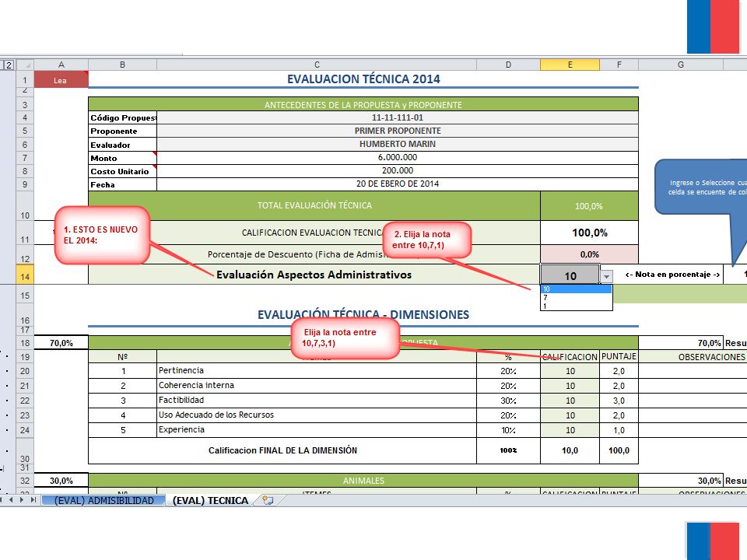Click 'Evaluación Aspectos Administrativos' cell
Image resolution: width=747 pixels, height=560 pixels.
(x=314, y=275)
